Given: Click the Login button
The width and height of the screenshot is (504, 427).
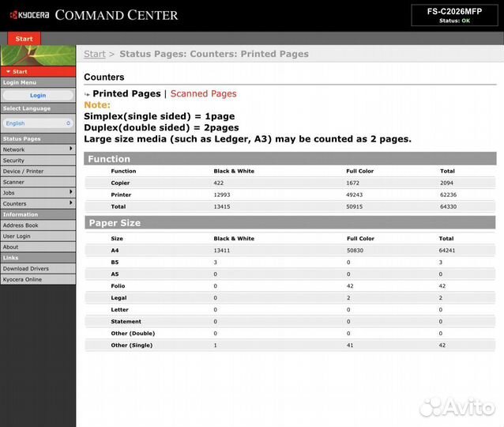Looking at the screenshot, I should click(x=38, y=95).
